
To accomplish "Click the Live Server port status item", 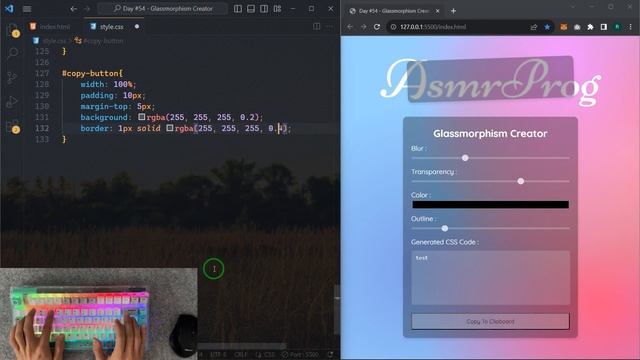I will click(x=301, y=354).
